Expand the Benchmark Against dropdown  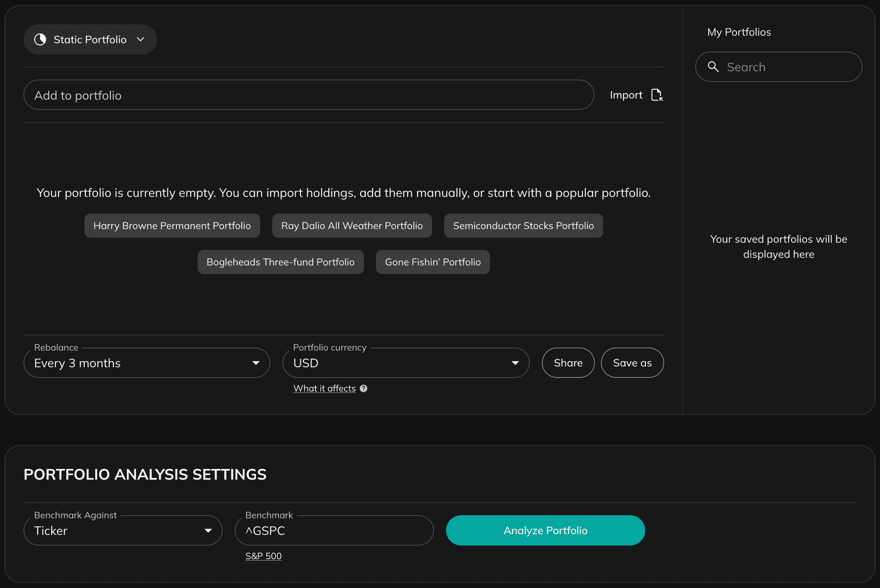208,530
